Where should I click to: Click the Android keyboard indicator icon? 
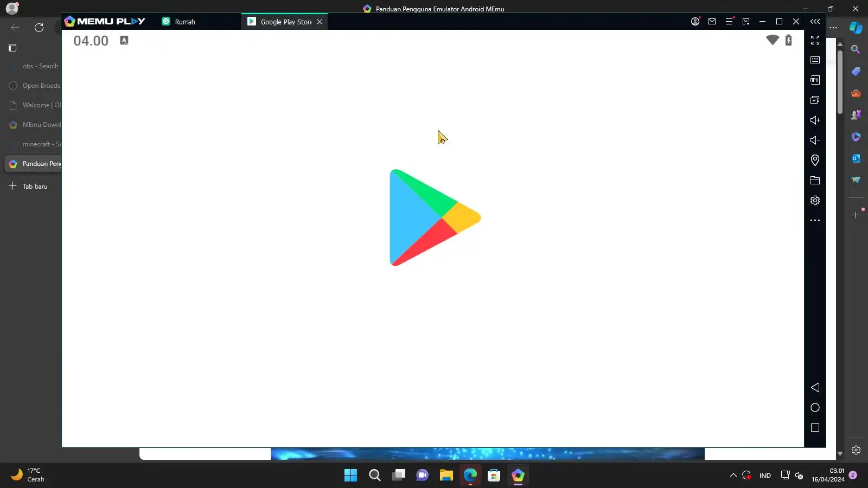pyautogui.click(x=124, y=40)
